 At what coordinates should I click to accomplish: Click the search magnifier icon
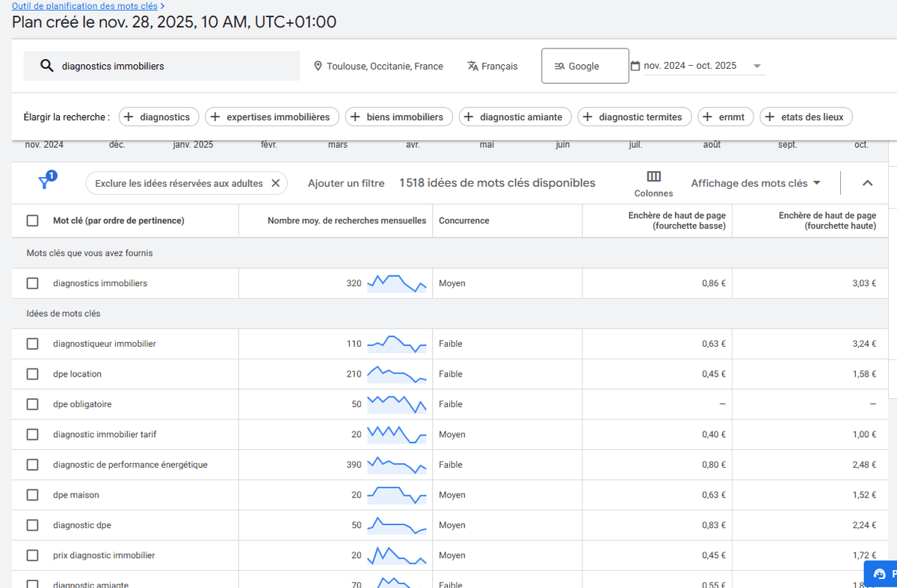click(x=47, y=66)
